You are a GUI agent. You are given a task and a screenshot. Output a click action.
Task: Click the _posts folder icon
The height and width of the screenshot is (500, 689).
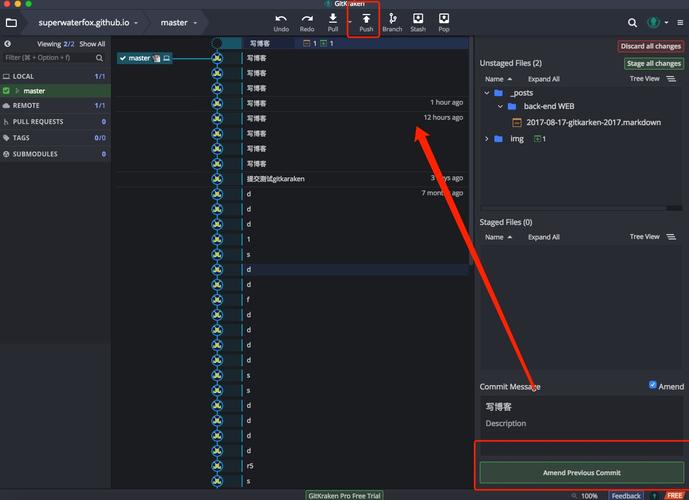498,93
